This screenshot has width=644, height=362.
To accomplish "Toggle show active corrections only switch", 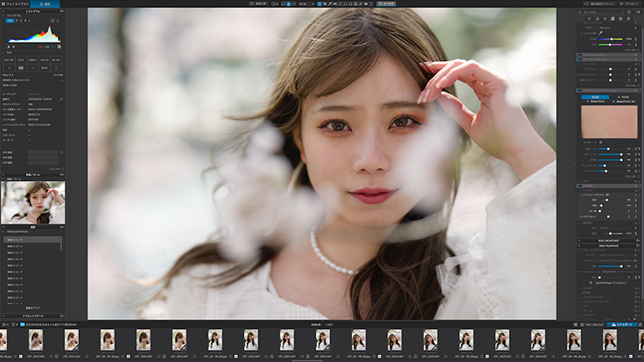I will 638,12.
